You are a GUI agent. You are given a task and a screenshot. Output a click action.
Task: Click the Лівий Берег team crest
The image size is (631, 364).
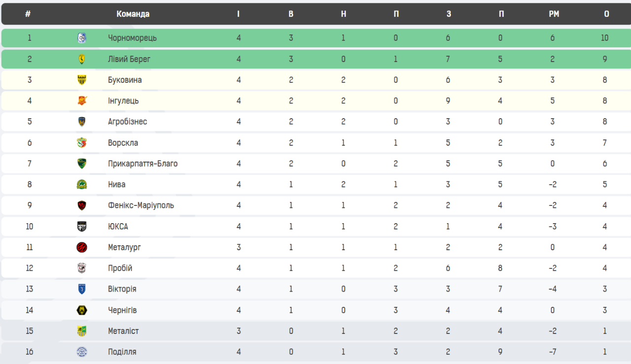(82, 59)
